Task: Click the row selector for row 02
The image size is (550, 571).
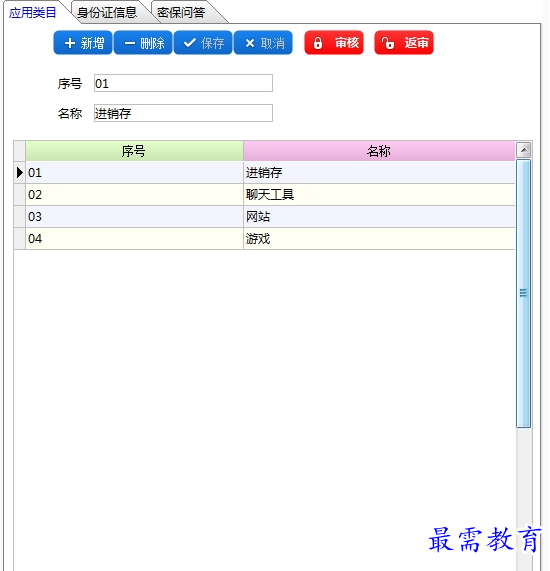Action: (x=20, y=194)
